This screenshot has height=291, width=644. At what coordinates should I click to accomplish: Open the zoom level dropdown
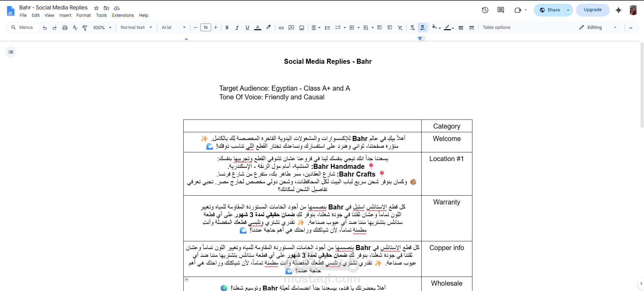(x=102, y=28)
